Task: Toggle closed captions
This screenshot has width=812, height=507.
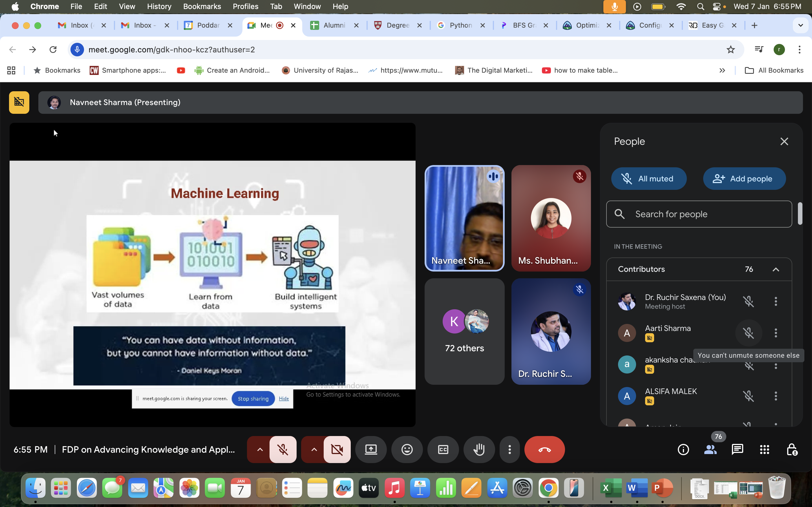Action: pos(443,449)
